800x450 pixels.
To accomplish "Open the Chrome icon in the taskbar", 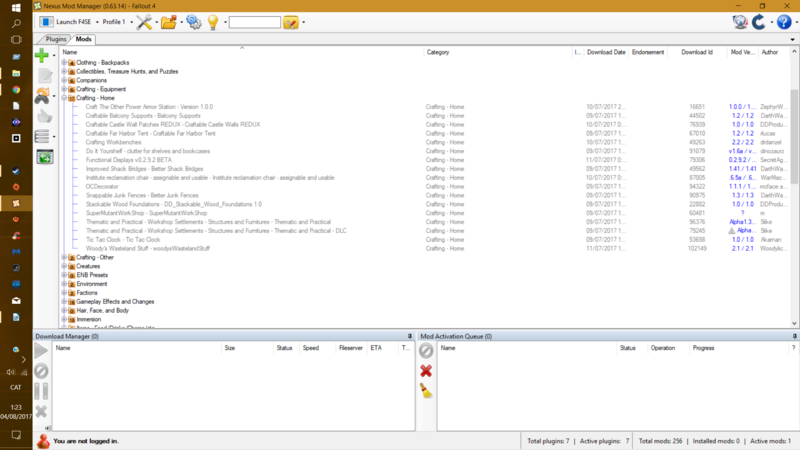I will (16, 90).
